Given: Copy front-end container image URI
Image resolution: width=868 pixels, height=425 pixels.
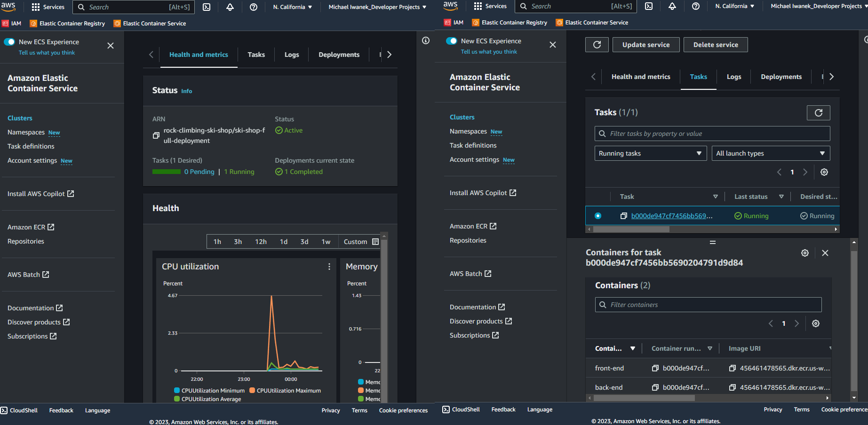Looking at the screenshot, I should tap(733, 368).
